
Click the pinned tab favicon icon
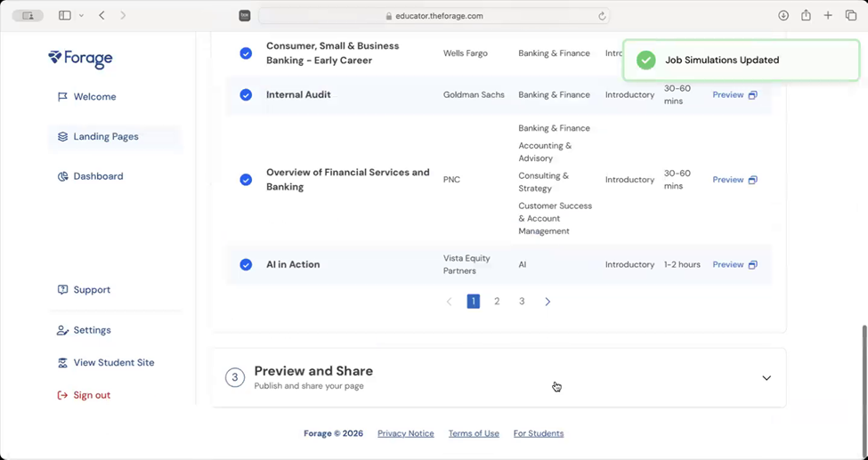tap(245, 15)
